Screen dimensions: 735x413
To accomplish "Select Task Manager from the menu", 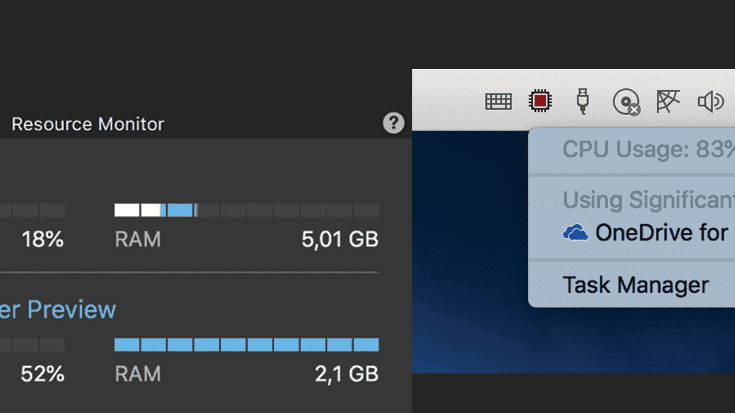I will pos(635,285).
